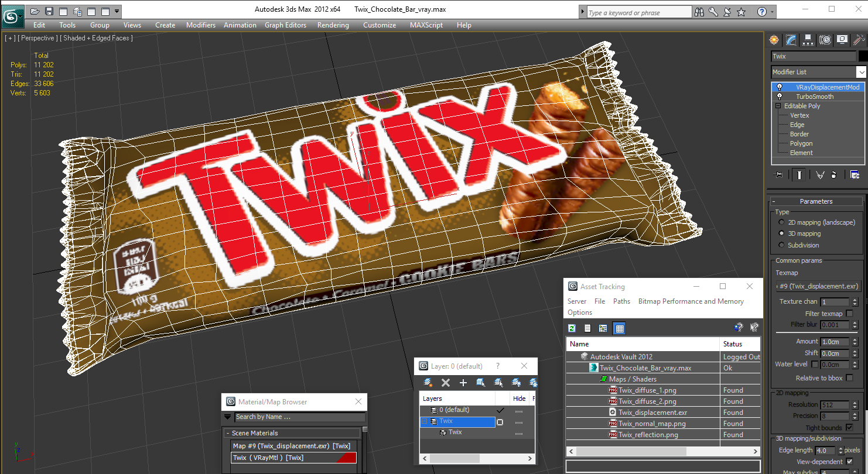
Task: Click Configure Modifier Sets icon
Action: coord(855,175)
